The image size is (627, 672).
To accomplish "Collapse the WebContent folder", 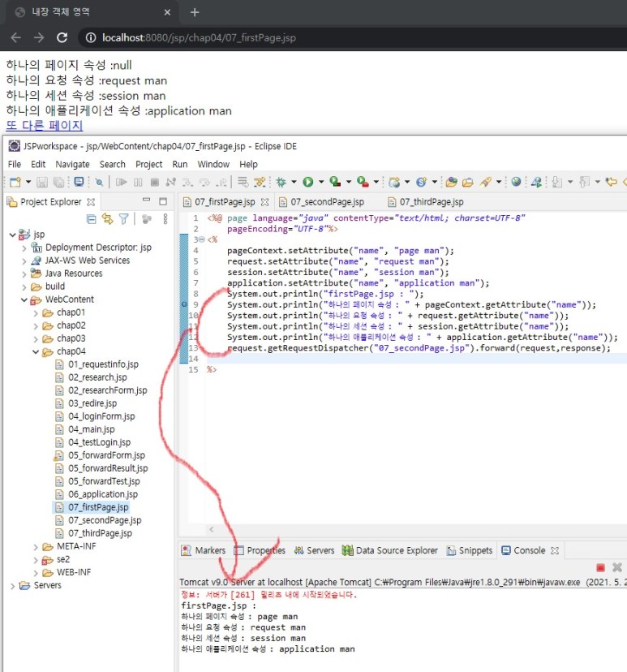I will [24, 299].
